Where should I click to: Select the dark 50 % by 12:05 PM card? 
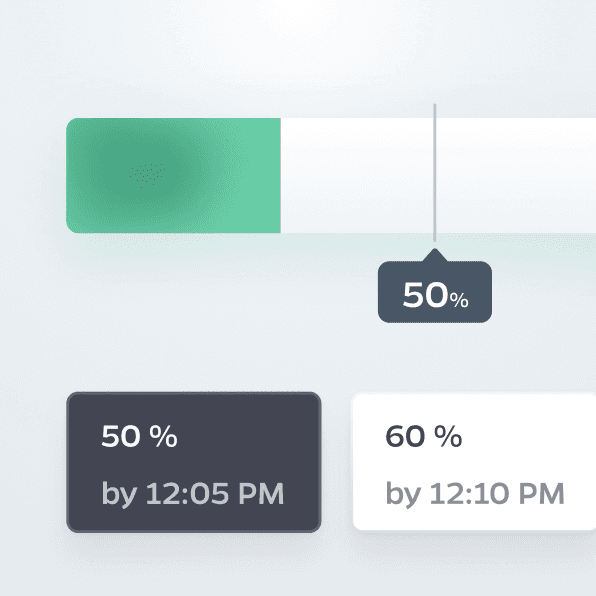(x=194, y=462)
